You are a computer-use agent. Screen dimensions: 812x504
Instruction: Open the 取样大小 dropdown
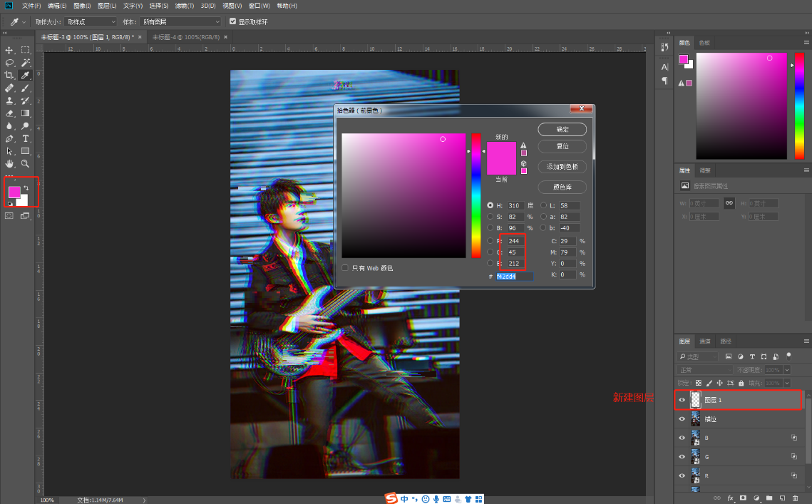click(91, 22)
